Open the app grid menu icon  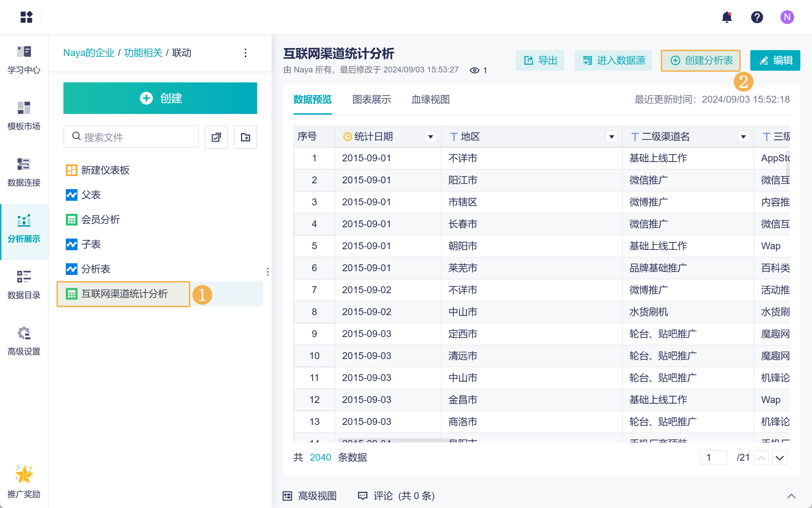coord(26,17)
